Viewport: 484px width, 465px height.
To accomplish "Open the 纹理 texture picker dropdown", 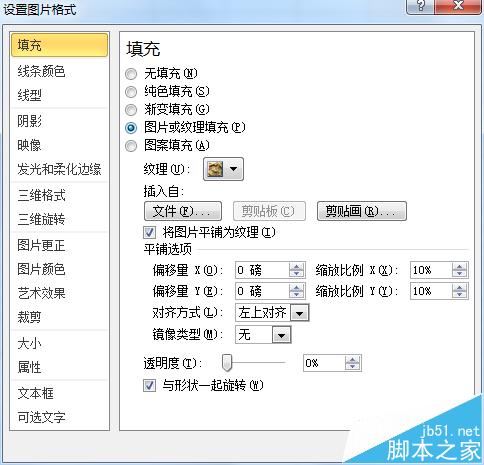I will pos(223,169).
